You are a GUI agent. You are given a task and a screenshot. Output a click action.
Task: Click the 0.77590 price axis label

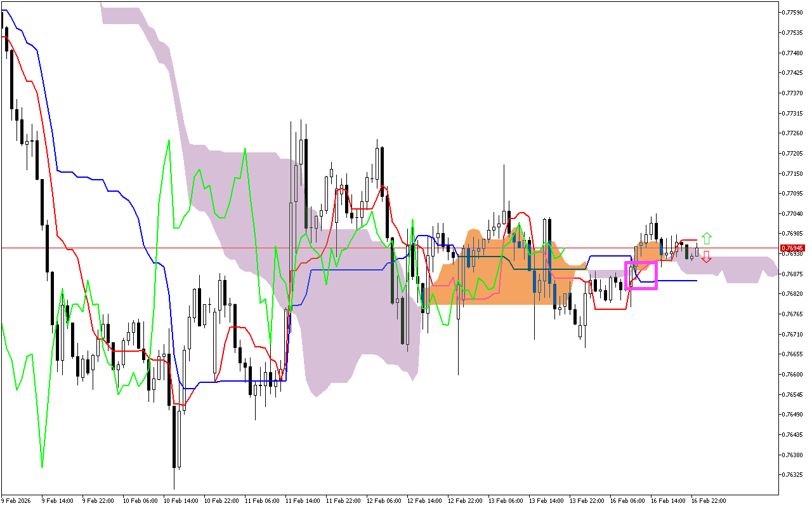(793, 12)
